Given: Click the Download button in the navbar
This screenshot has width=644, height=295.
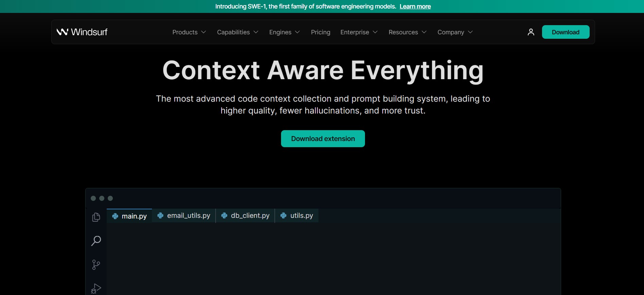Looking at the screenshot, I should pyautogui.click(x=565, y=32).
